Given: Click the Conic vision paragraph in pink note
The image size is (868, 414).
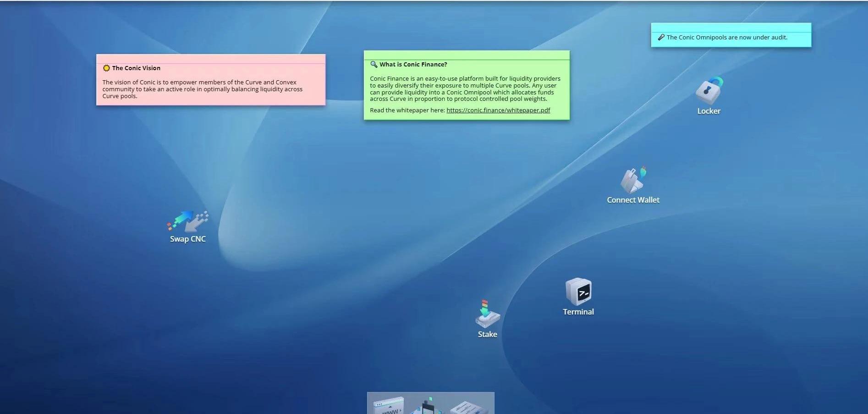Looking at the screenshot, I should (203, 89).
